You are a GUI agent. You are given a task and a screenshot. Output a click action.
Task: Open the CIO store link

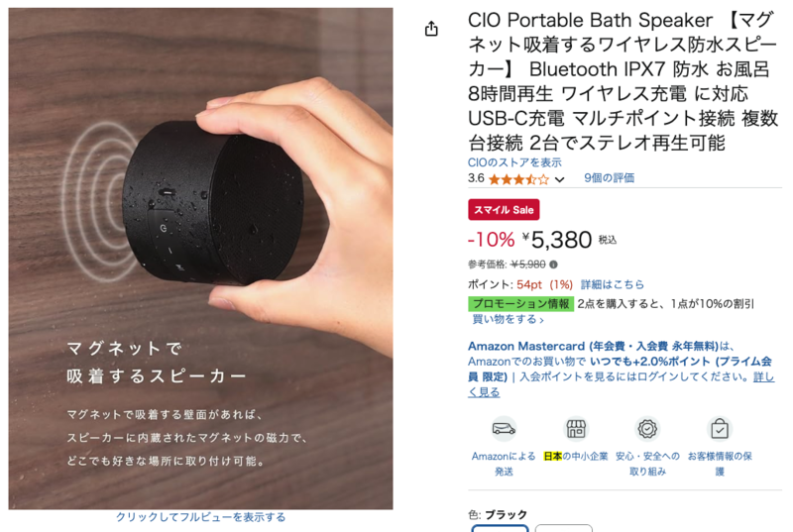(514, 162)
